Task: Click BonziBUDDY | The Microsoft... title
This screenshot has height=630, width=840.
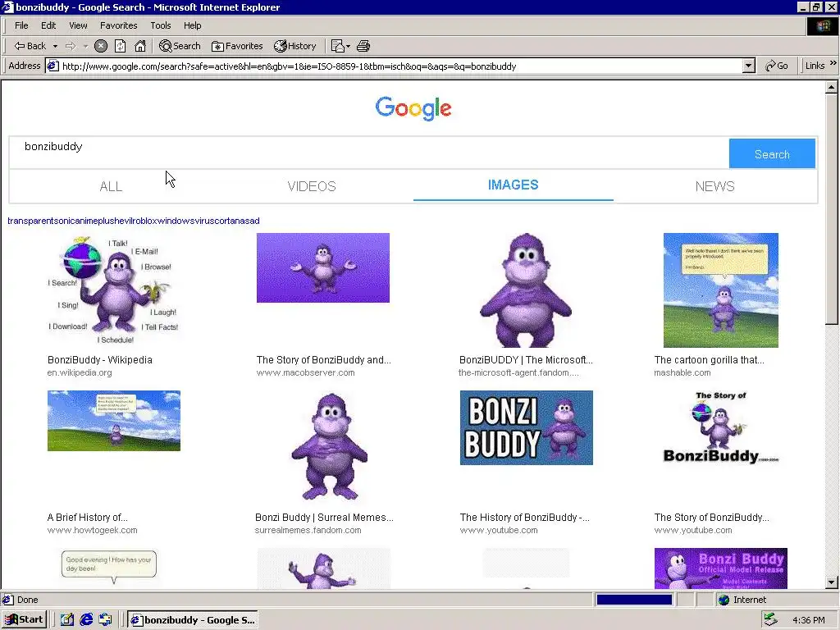Action: click(x=526, y=360)
